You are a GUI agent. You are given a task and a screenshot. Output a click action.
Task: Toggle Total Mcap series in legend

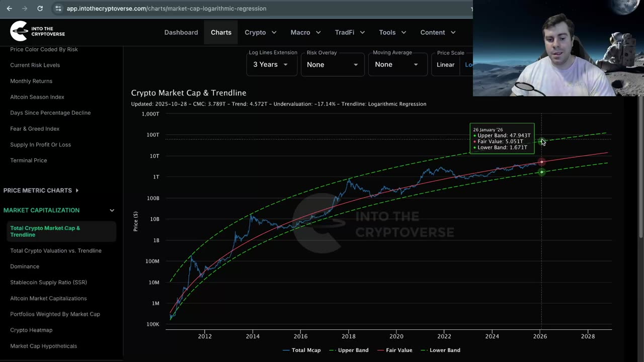point(301,350)
